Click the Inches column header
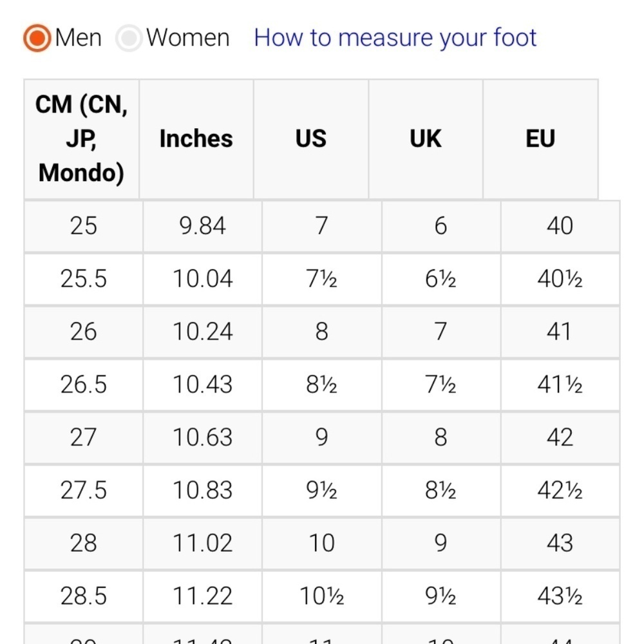Viewport: 644px width, 644px height. 196,139
